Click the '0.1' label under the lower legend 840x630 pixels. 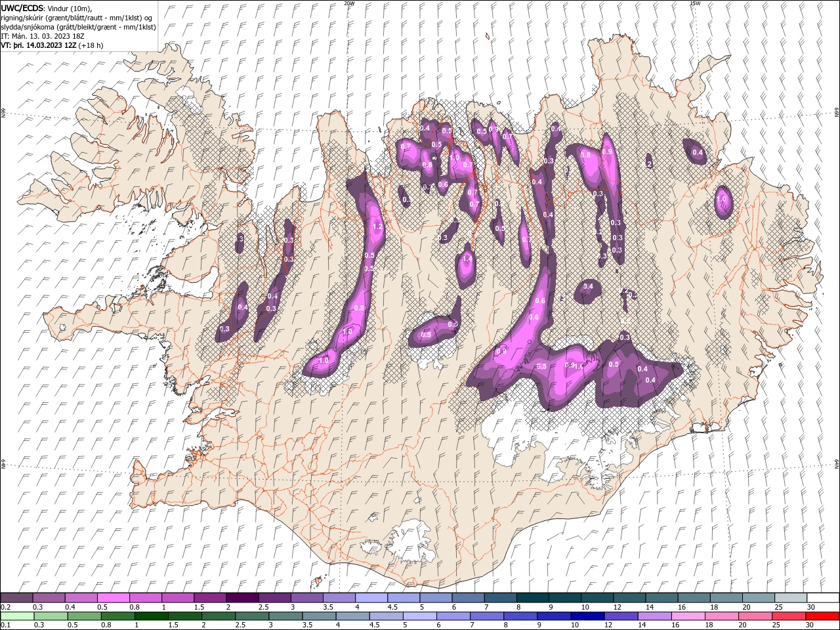5,625
